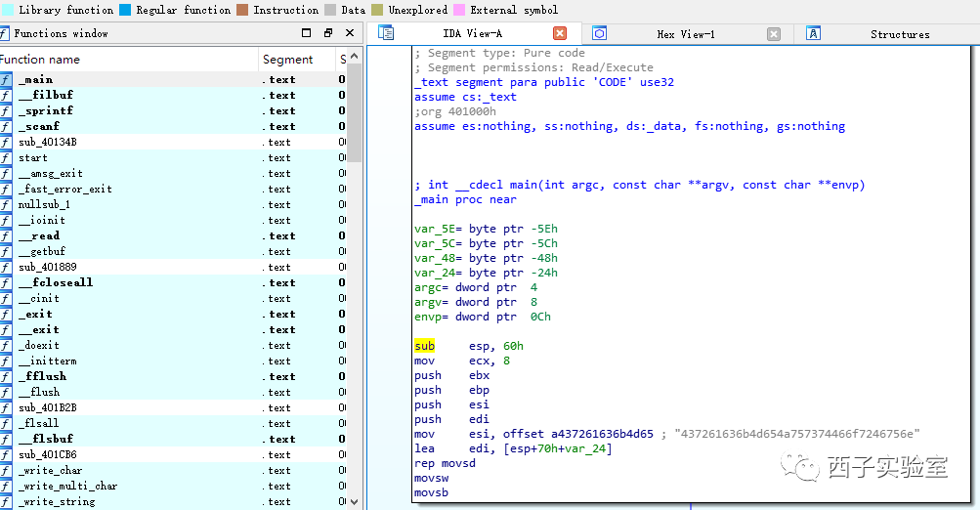
Task: Click the Hex View-1 tab icon
Action: (x=599, y=33)
